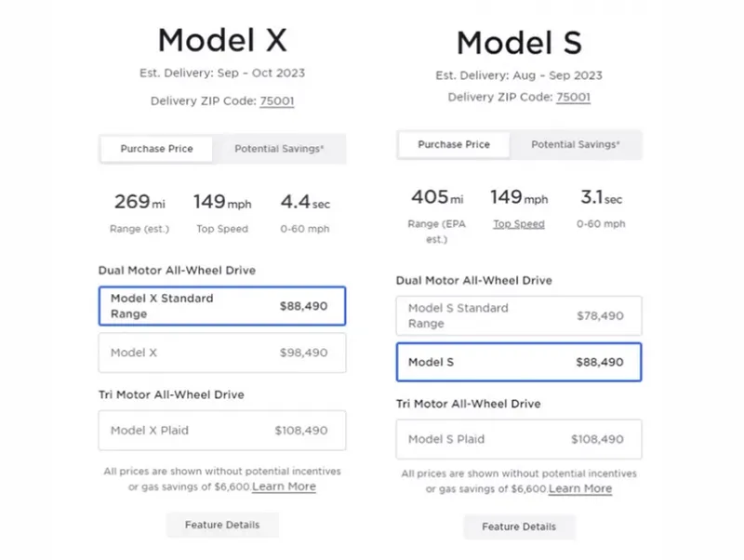Switch to Model S Potential Savings tab
The image size is (744, 560).
pos(577,145)
